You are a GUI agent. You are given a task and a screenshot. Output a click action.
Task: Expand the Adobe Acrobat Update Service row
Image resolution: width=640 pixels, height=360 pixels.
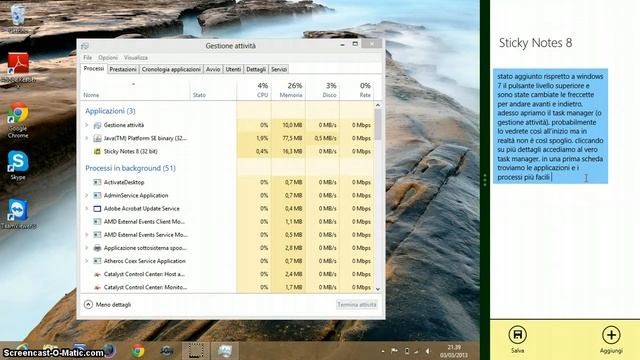[87, 209]
